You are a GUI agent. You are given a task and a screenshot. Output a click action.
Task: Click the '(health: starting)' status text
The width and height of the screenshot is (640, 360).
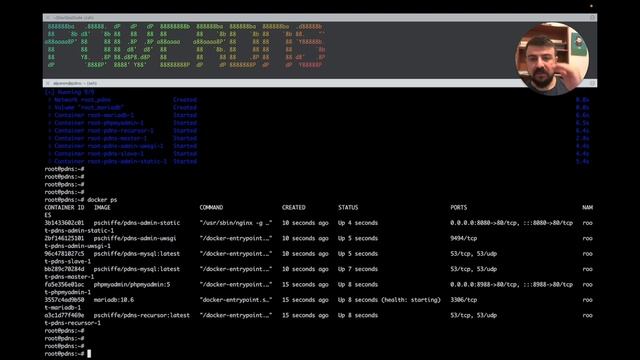[x=411, y=300]
